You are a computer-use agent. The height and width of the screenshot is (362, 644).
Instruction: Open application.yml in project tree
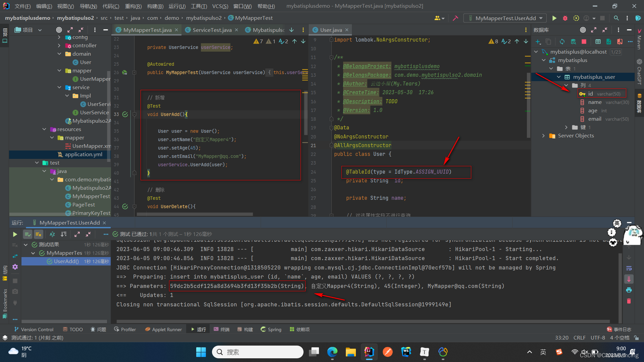84,155
